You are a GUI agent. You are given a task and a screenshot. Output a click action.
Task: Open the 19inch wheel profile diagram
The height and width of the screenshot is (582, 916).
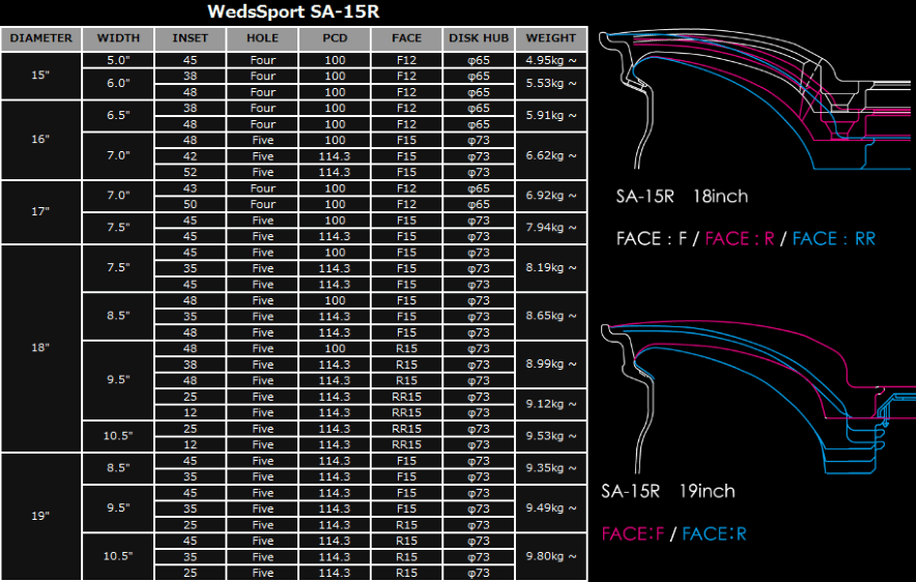[x=754, y=400]
